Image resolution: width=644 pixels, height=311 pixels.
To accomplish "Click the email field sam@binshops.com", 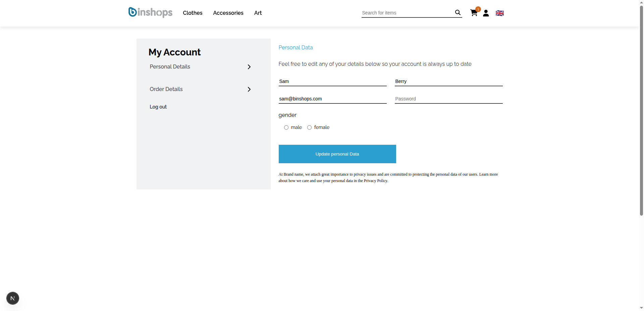I will click(332, 99).
